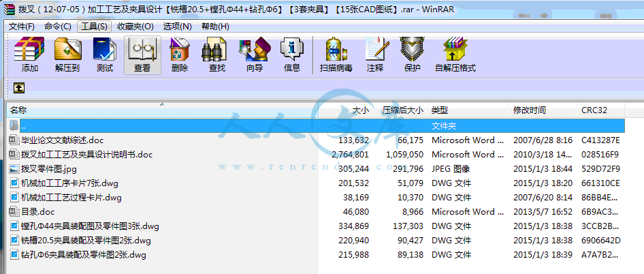Image resolution: width=644 pixels, height=274 pixels.
Task: Select file 拨叉零件图.jpg
Action: [x=49, y=168]
